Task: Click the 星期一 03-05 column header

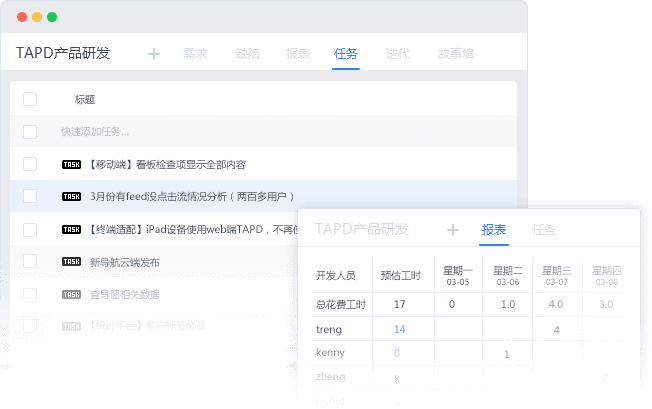Action: (458, 276)
